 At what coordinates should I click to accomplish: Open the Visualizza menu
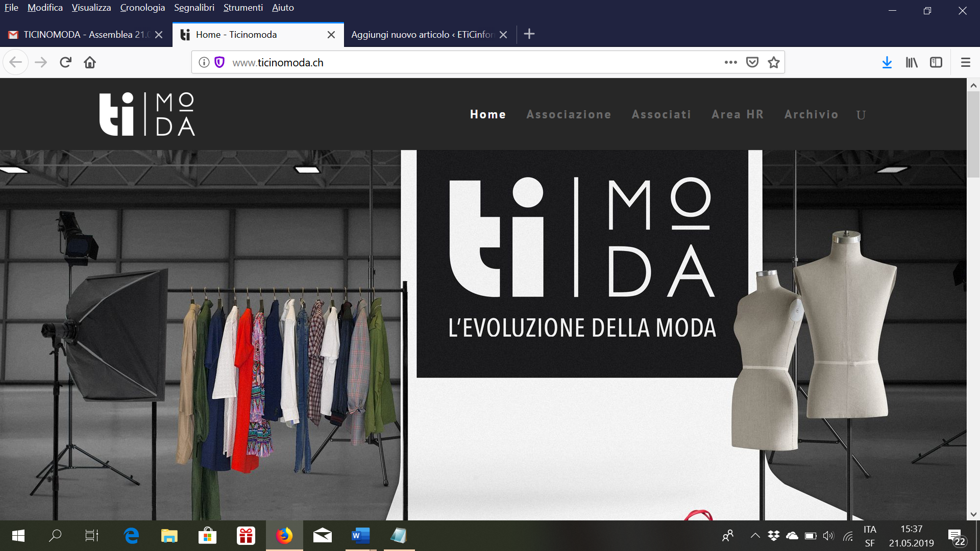point(91,8)
